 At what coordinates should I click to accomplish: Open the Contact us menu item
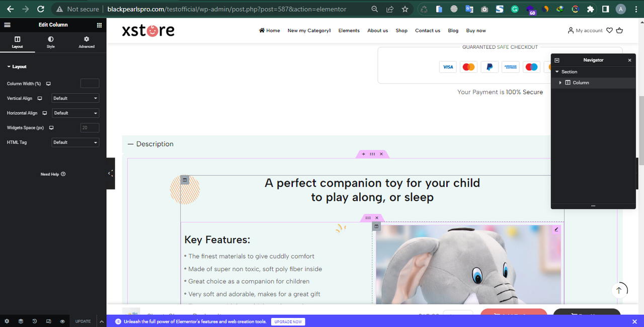pos(428,31)
